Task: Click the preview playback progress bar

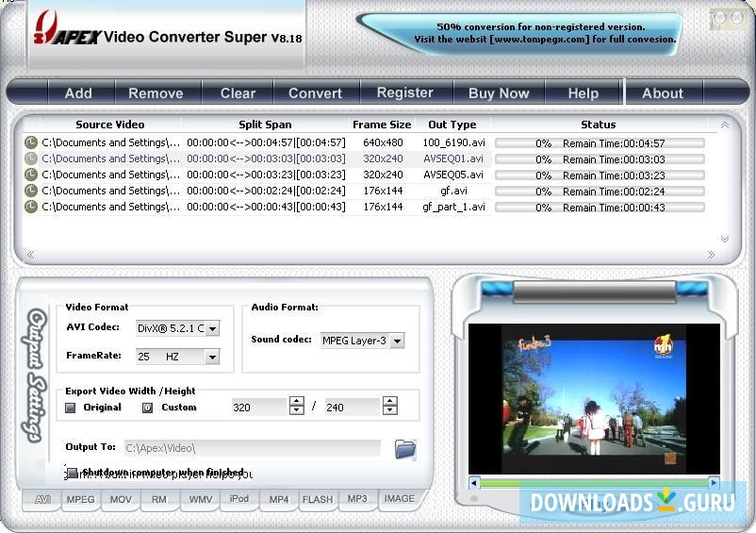Action: tap(594, 483)
